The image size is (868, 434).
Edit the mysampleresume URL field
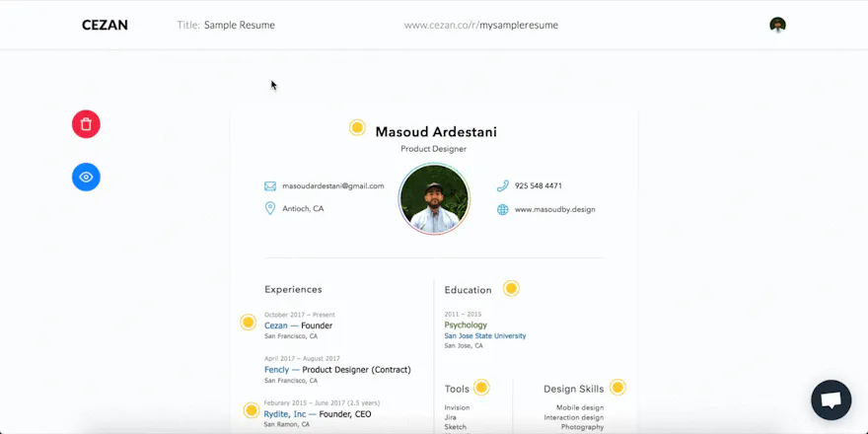click(x=519, y=25)
